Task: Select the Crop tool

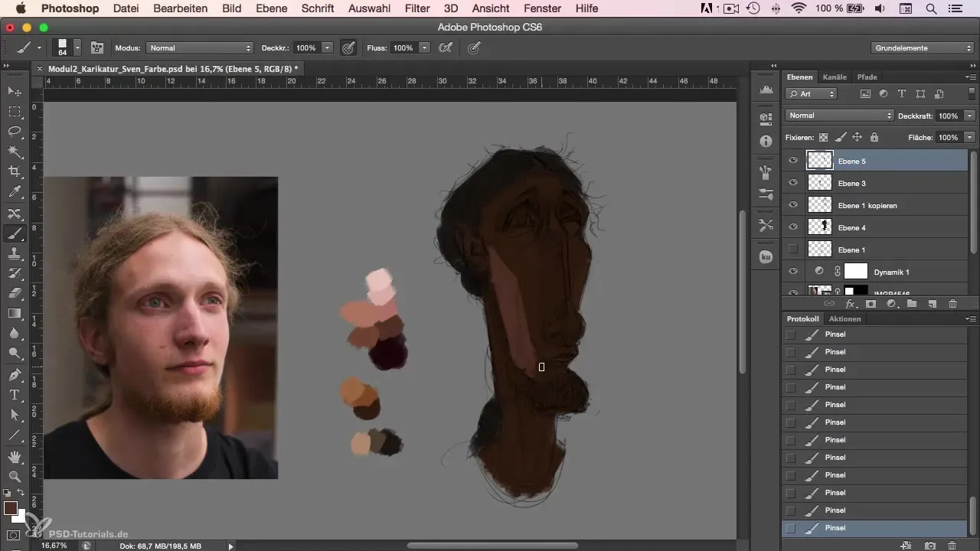Action: coord(14,171)
